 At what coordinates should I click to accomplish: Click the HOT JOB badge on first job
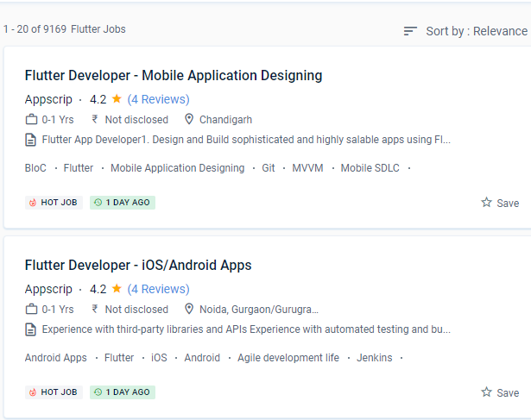coord(54,203)
